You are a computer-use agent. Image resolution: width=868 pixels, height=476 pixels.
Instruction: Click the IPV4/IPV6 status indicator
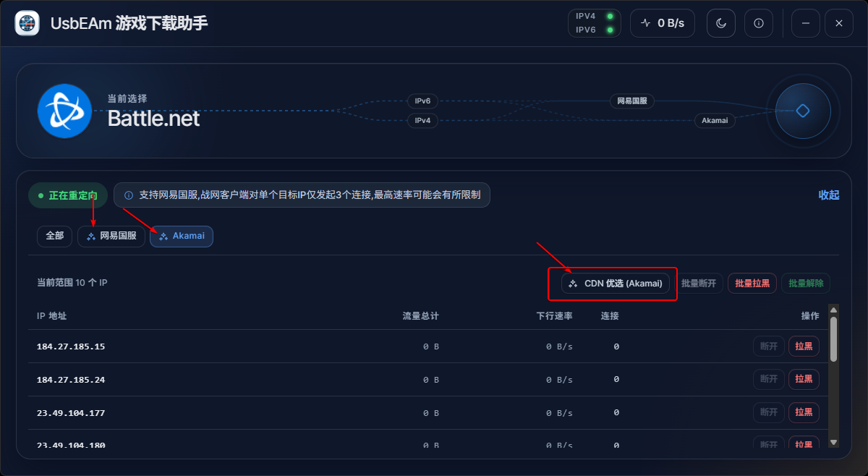point(594,23)
